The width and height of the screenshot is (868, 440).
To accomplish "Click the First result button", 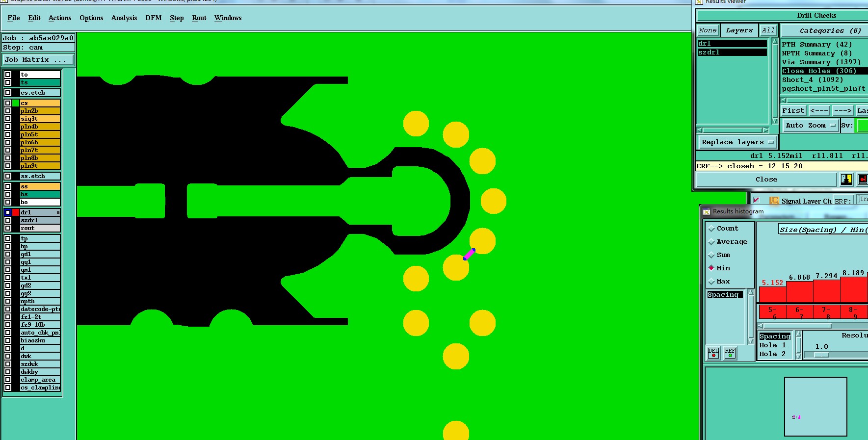I will pyautogui.click(x=793, y=111).
